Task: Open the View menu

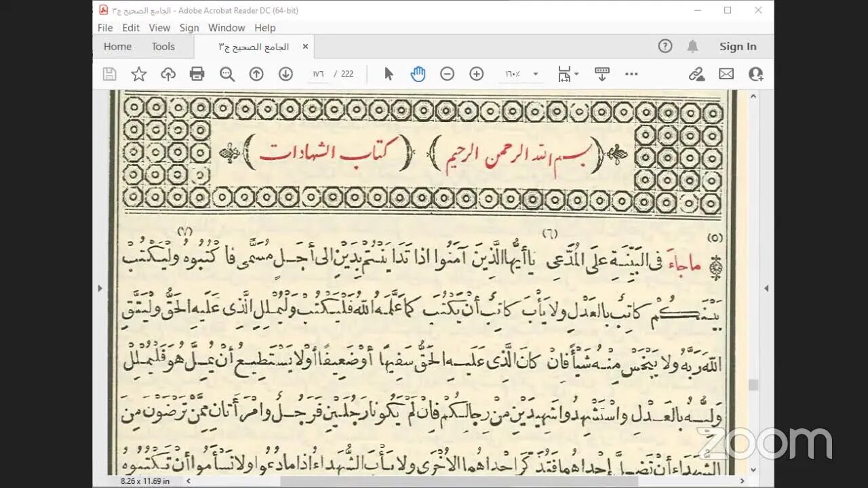Action: click(x=159, y=28)
